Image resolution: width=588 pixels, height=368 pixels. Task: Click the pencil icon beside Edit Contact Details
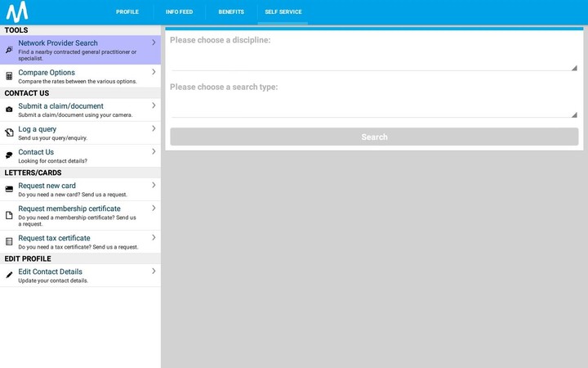9,276
